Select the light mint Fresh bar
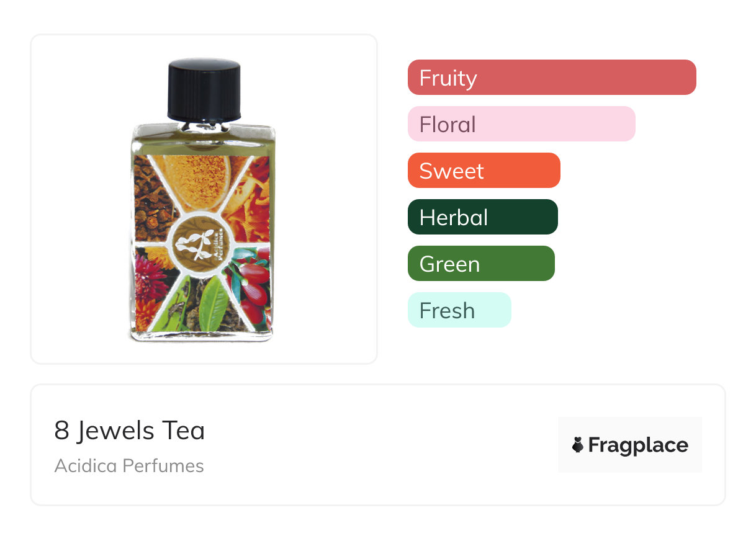The width and height of the screenshot is (756, 536). click(459, 310)
